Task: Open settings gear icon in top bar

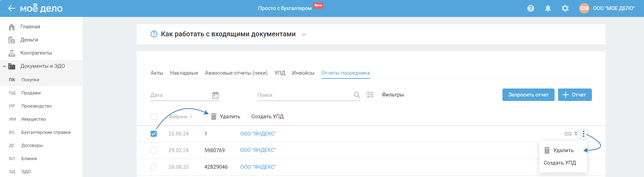Action: 565,8
